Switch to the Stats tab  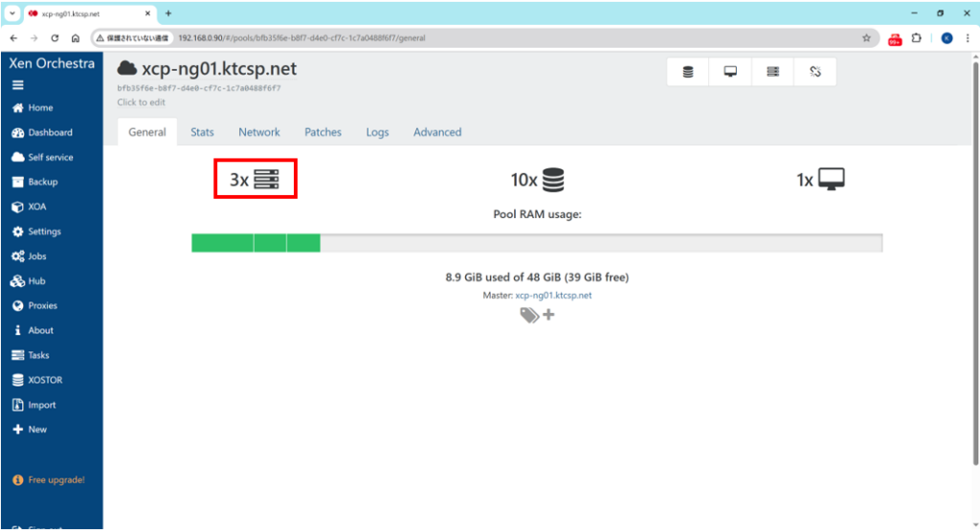pos(202,132)
